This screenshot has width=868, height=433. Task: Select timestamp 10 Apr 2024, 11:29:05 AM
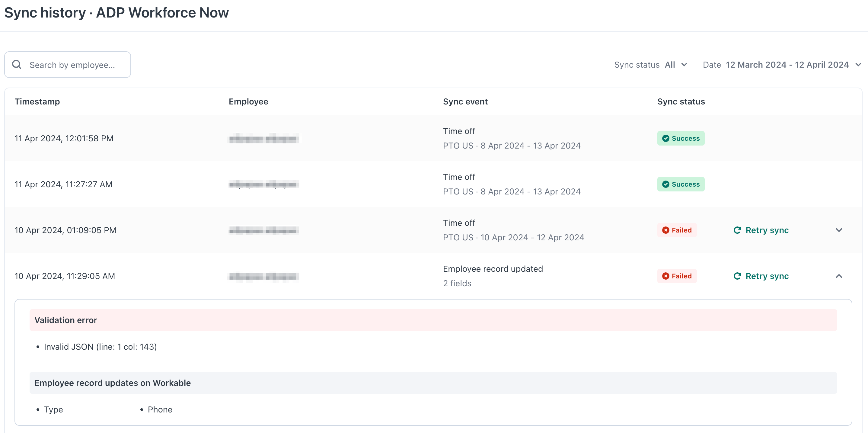click(x=65, y=276)
